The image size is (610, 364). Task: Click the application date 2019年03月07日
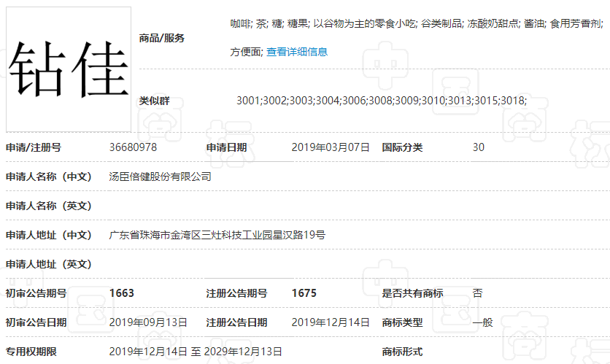tap(331, 147)
